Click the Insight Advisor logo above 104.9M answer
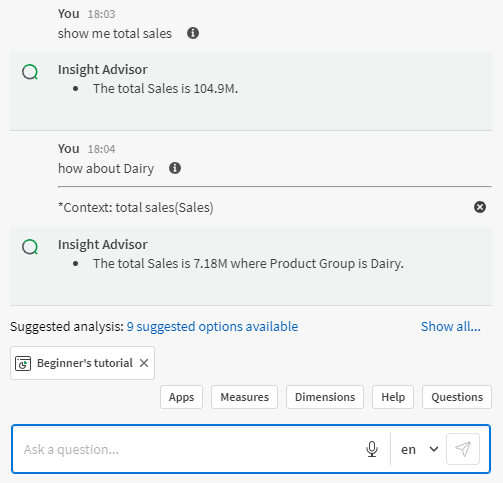The height and width of the screenshot is (483, 503). (30, 72)
